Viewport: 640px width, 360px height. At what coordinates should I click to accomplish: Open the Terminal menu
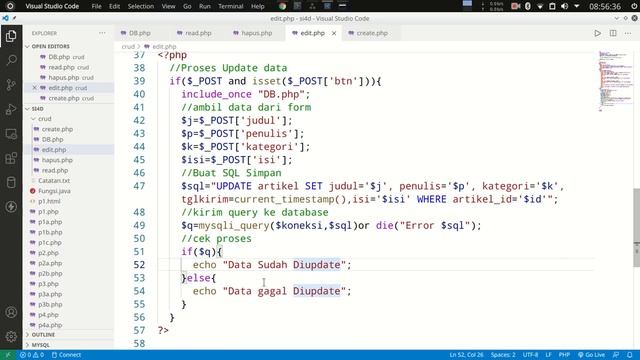click(230, 6)
